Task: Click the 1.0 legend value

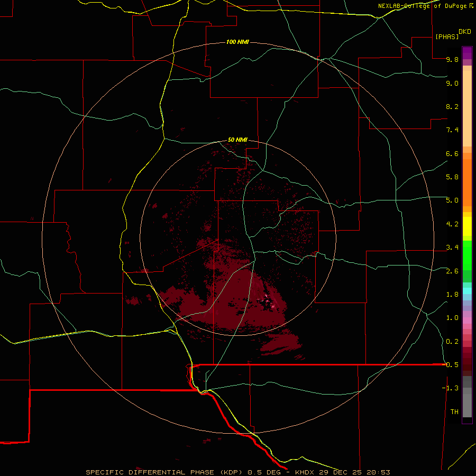Action: coord(452,318)
